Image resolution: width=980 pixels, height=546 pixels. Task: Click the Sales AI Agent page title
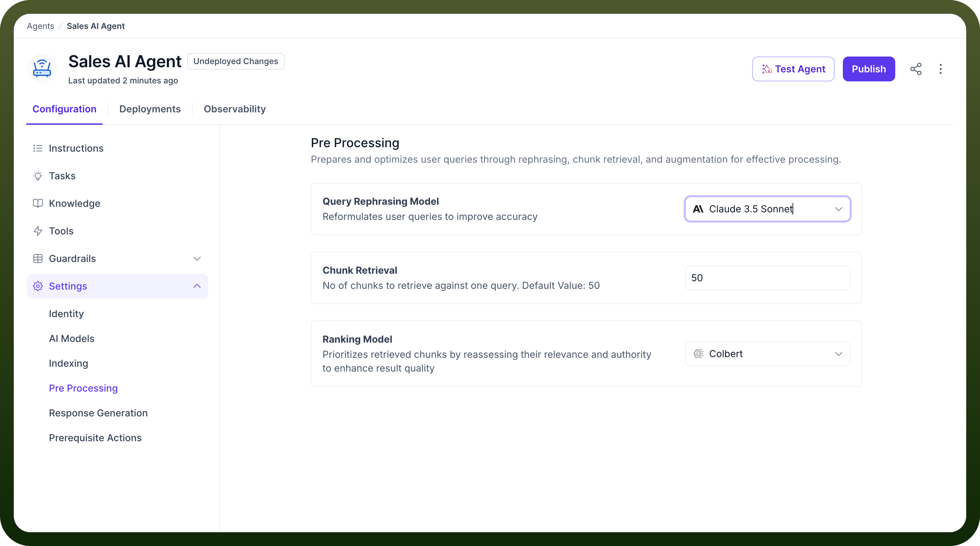pyautogui.click(x=125, y=61)
